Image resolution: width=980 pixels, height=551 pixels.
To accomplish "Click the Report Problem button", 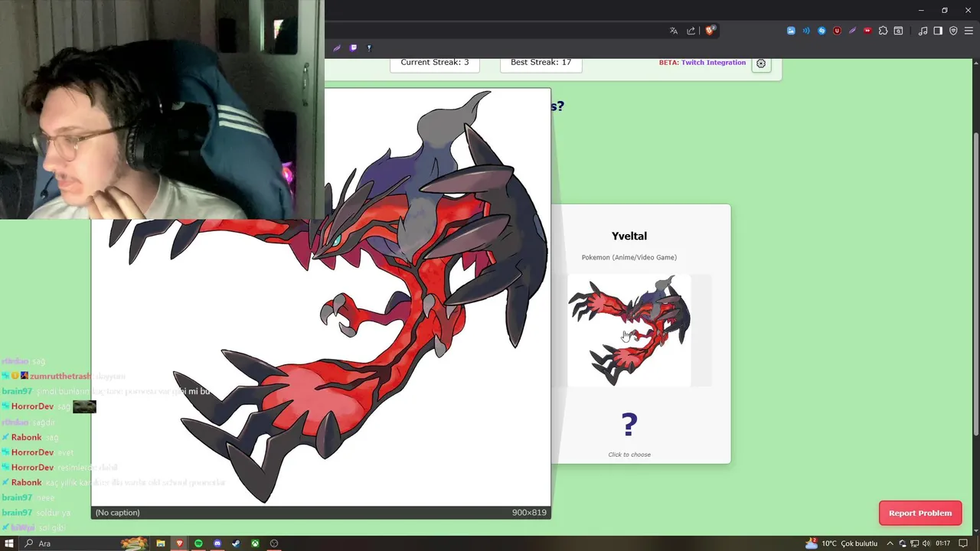I will point(920,514).
